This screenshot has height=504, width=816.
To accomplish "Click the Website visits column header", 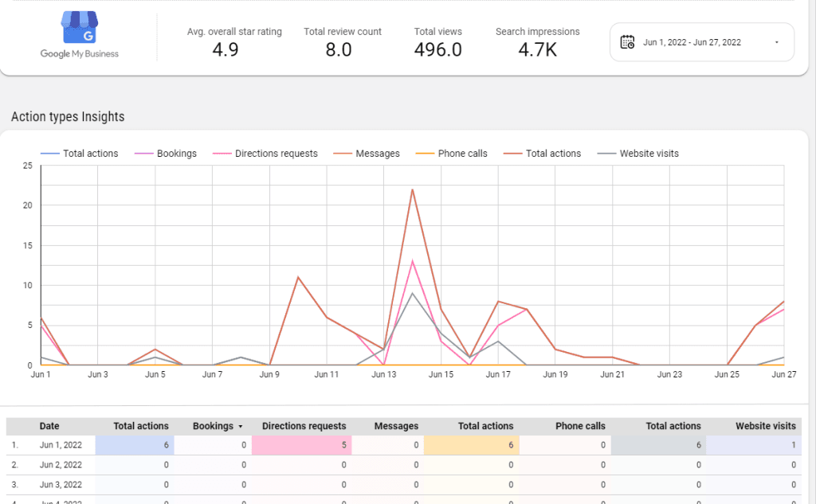I will pyautogui.click(x=765, y=426).
